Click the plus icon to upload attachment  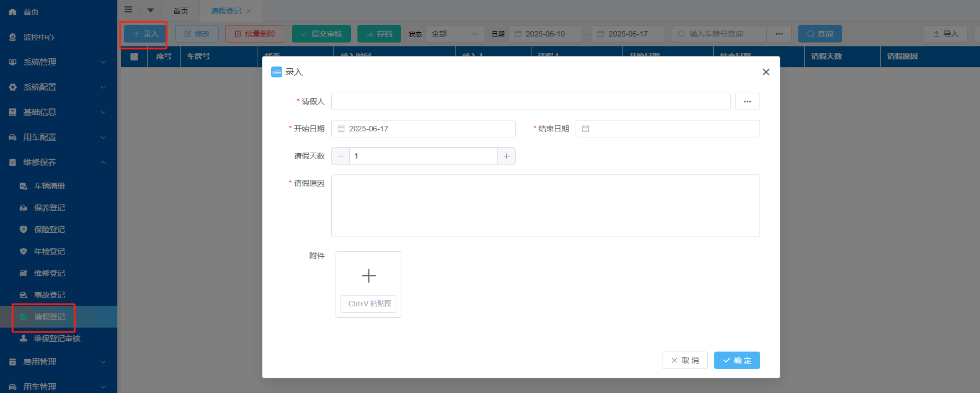369,276
